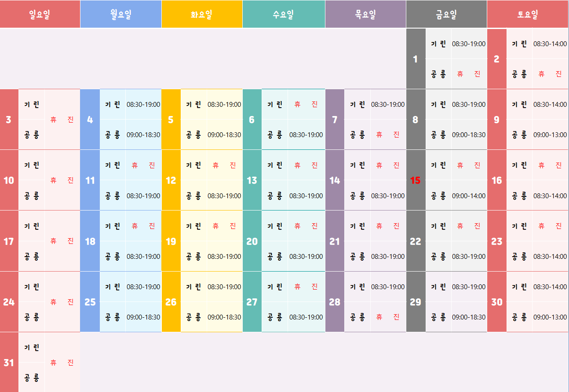569x392 pixels.
Task: Select date number 4 on Monday
Action: (90, 120)
